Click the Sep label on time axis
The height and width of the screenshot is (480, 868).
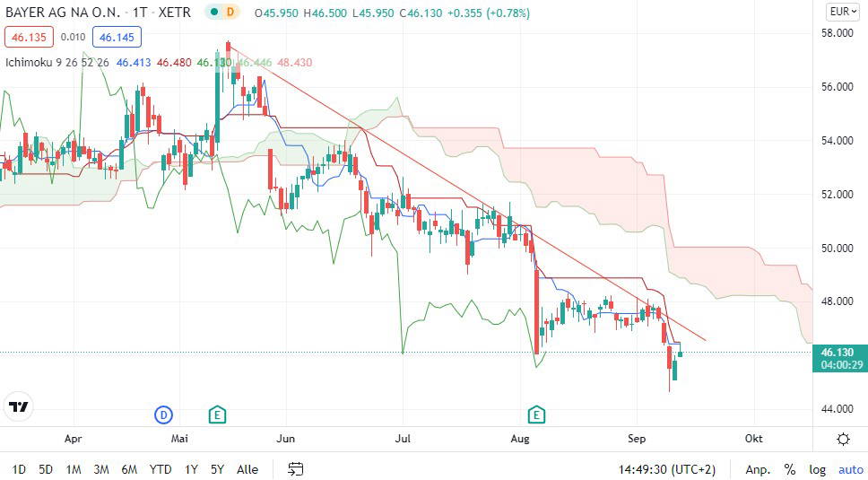[637, 439]
